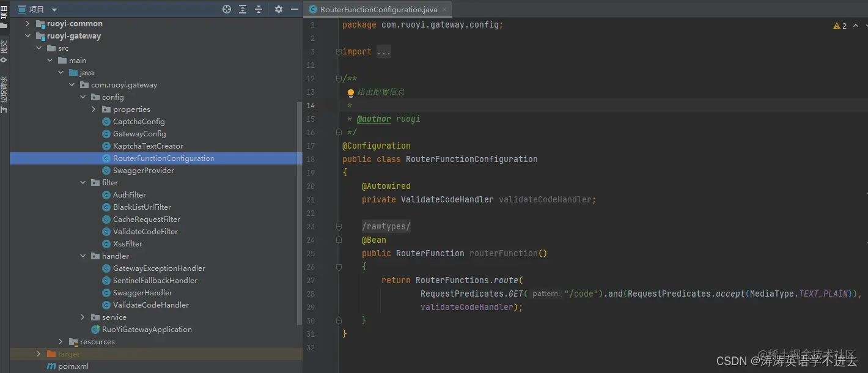Expand the ruoyi-common module
Screen dimensions: 868x373
[28, 24]
